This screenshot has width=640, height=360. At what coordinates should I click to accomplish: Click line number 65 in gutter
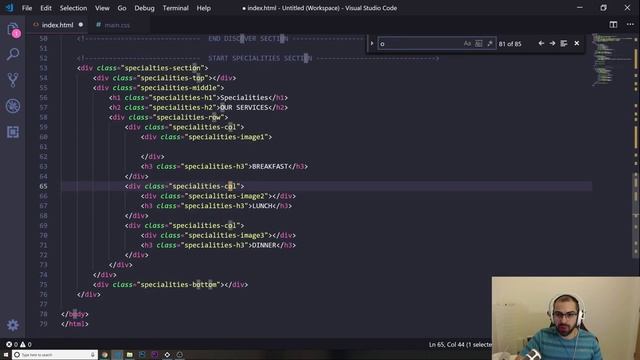click(x=43, y=186)
